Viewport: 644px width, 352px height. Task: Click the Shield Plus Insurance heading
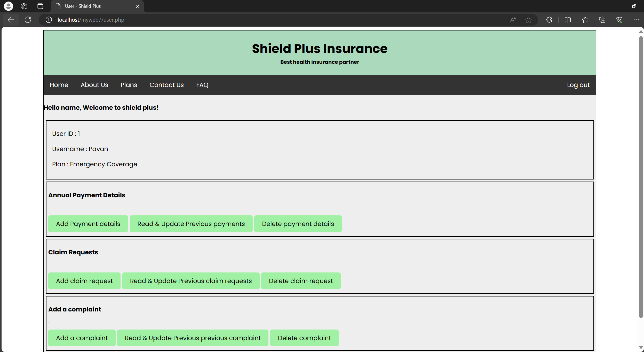(x=320, y=49)
